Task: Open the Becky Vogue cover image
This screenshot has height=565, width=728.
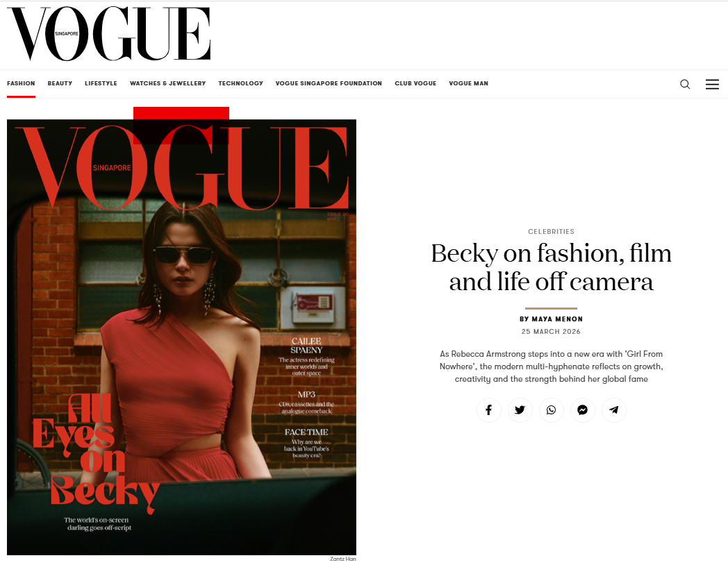Action: (x=181, y=337)
